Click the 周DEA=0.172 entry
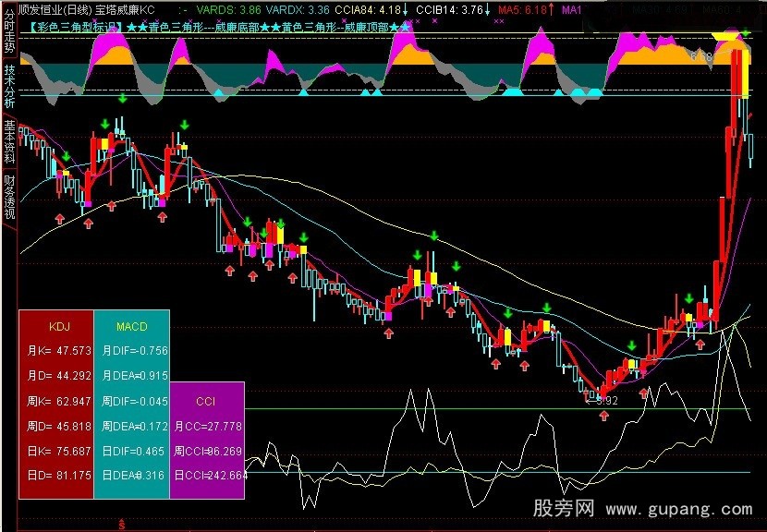Screen dimensions: 767x532 tap(135, 426)
